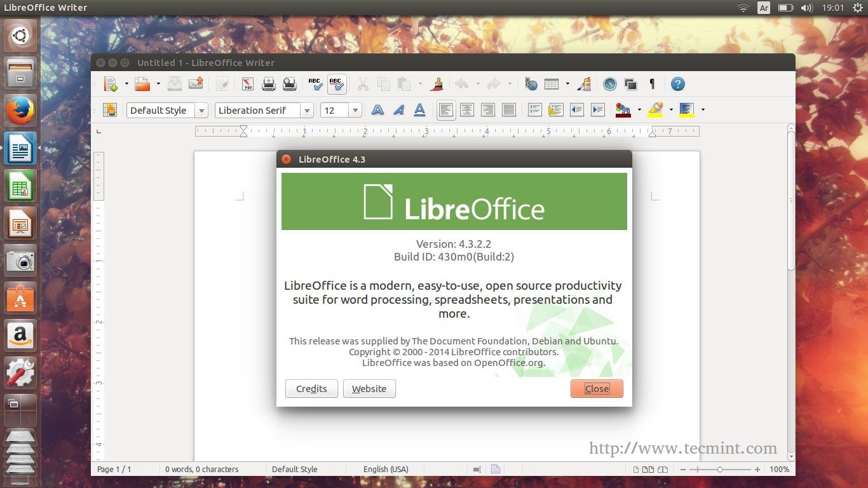Open LibreOffice Calc from the launcher
The width and height of the screenshot is (868, 488).
pyautogui.click(x=20, y=186)
